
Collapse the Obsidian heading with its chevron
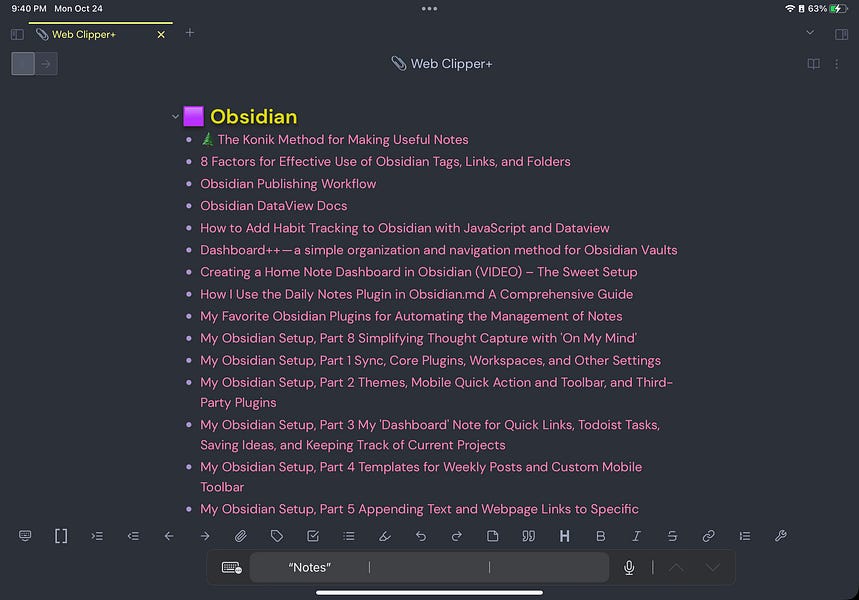[173, 116]
